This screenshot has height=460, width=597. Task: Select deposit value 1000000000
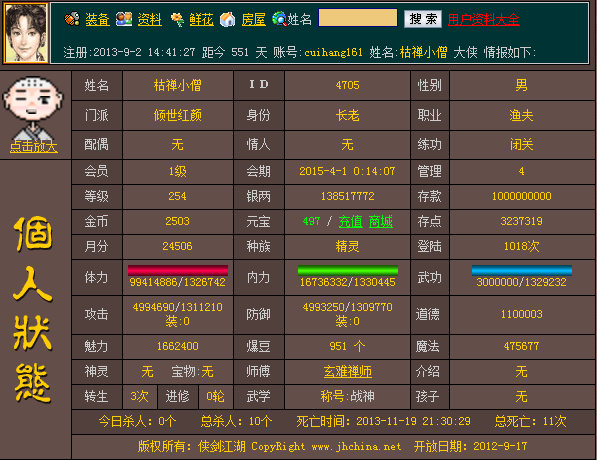(522, 196)
